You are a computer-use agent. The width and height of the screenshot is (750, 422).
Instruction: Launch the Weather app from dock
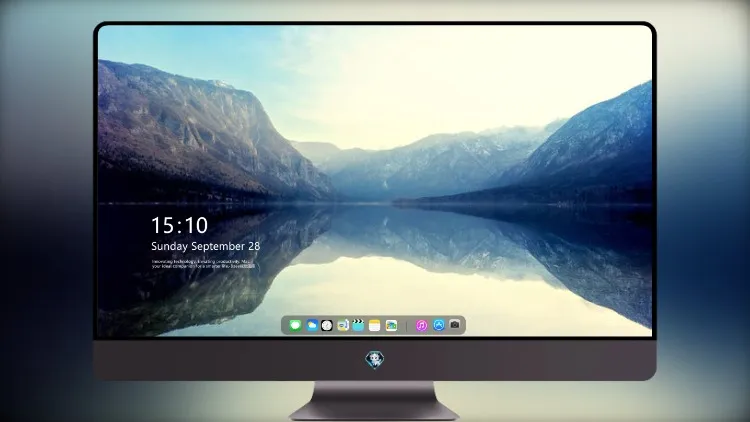tap(312, 325)
